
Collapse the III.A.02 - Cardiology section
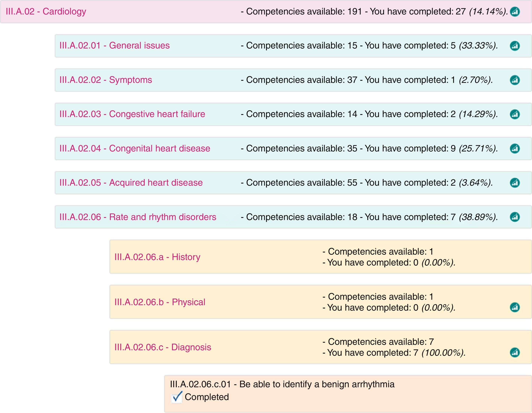click(46, 11)
